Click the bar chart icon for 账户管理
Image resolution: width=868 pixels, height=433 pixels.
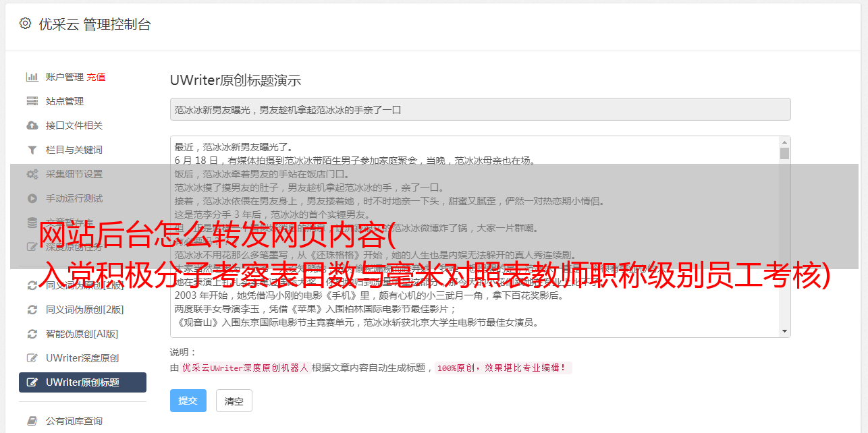click(x=32, y=77)
